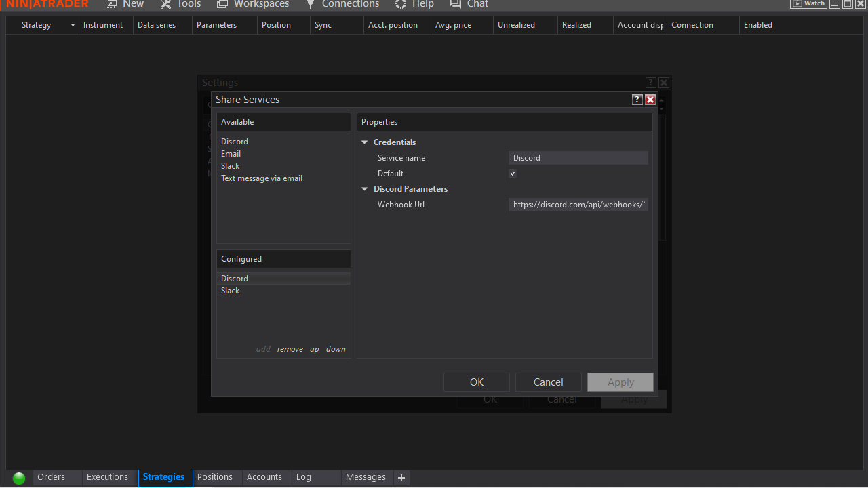Viewport: 868px width, 488px height.
Task: Collapse the Credentials section
Action: [x=365, y=142]
